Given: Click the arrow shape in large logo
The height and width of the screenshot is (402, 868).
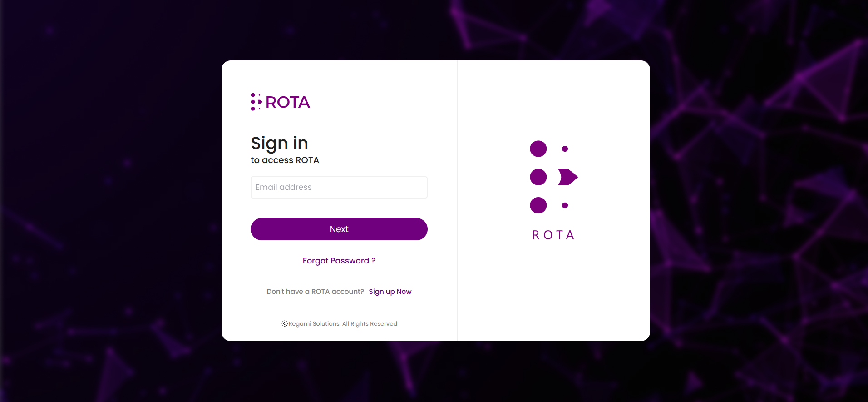Looking at the screenshot, I should point(567,177).
